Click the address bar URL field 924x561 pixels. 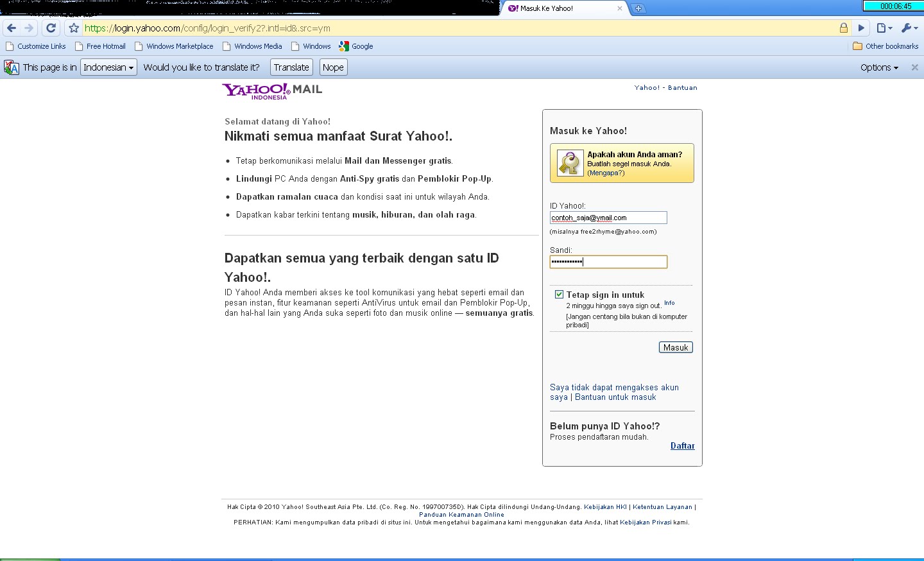tap(459, 28)
